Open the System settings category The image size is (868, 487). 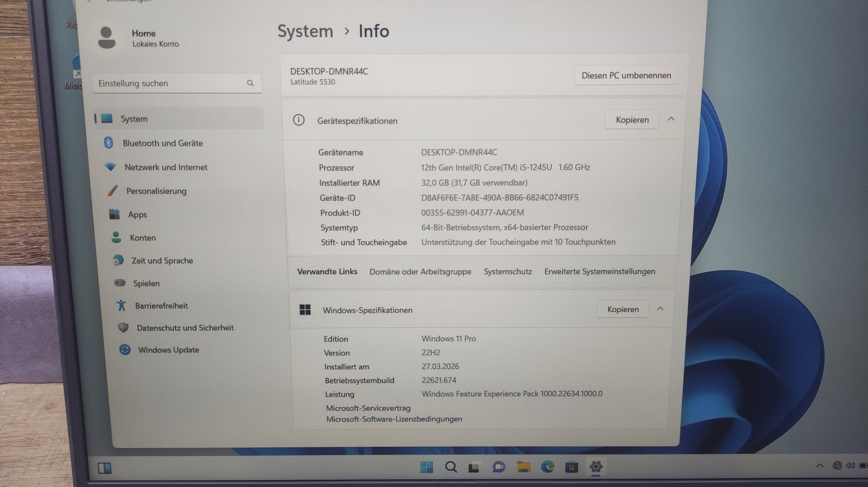178,118
